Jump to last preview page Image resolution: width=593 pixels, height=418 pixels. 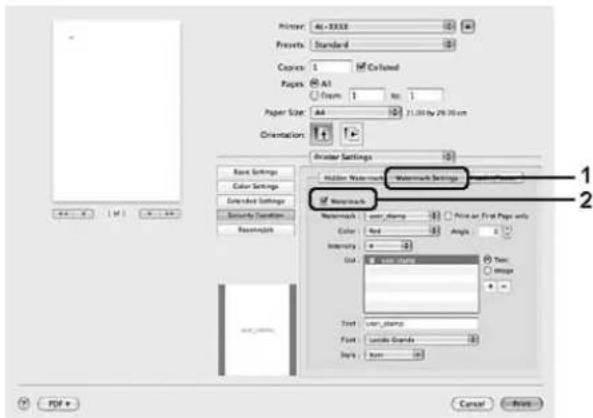click(x=170, y=214)
